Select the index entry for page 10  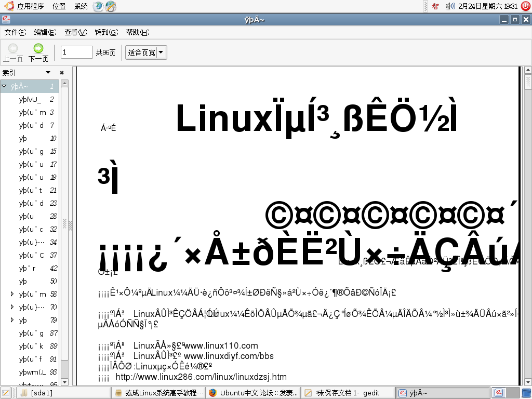30,138
